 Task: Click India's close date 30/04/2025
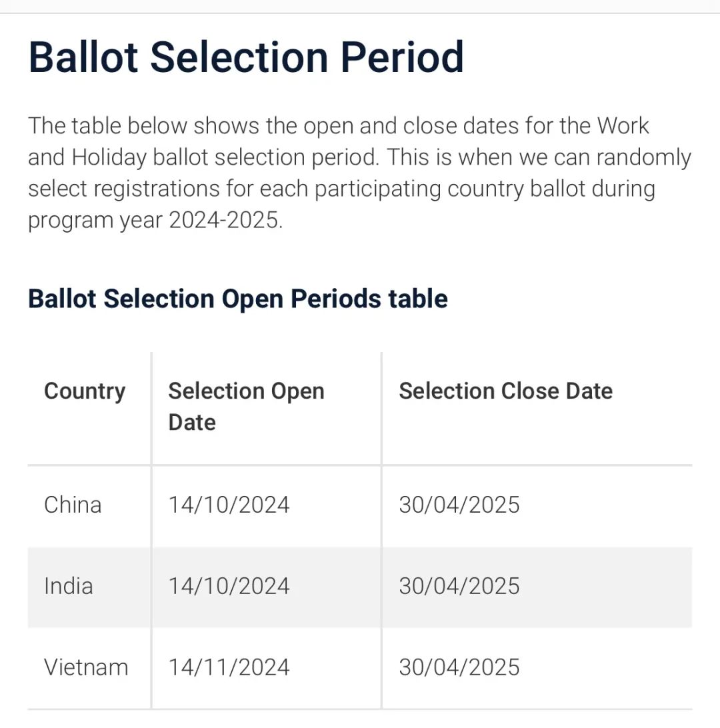pyautogui.click(x=459, y=586)
